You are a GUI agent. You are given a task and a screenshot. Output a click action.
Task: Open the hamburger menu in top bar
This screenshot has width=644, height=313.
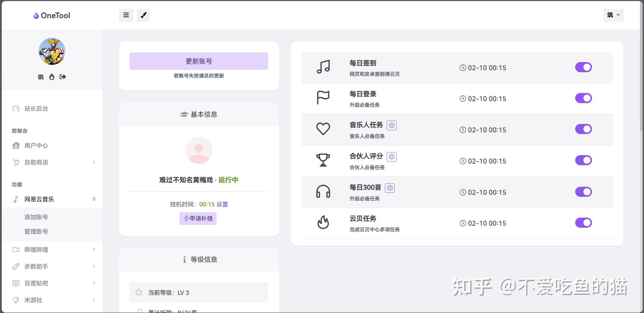click(x=126, y=15)
